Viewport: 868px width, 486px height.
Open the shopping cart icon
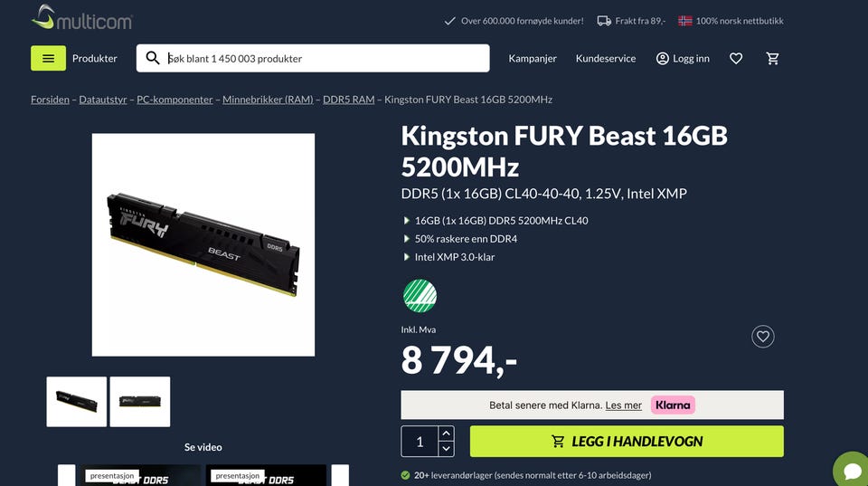[x=773, y=58]
